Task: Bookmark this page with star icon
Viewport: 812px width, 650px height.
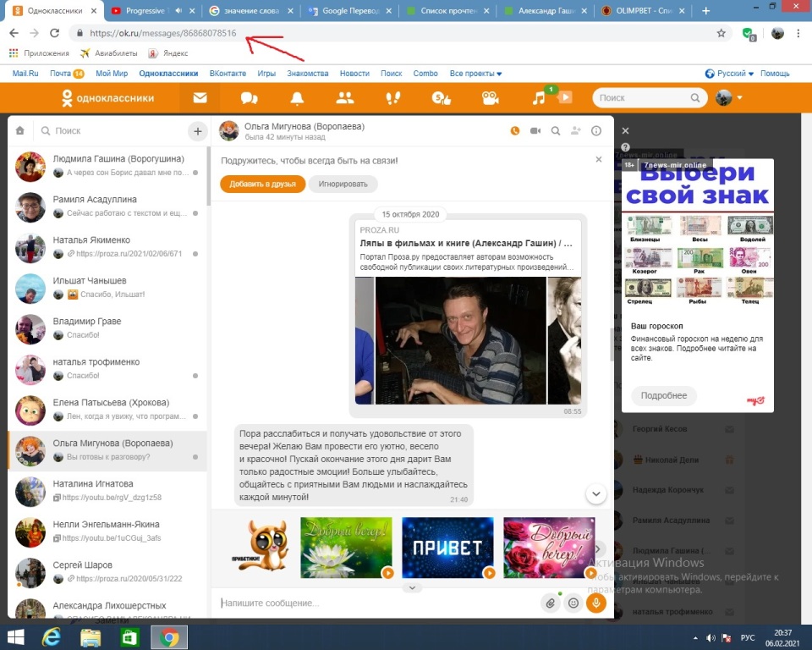Action: 721,33
